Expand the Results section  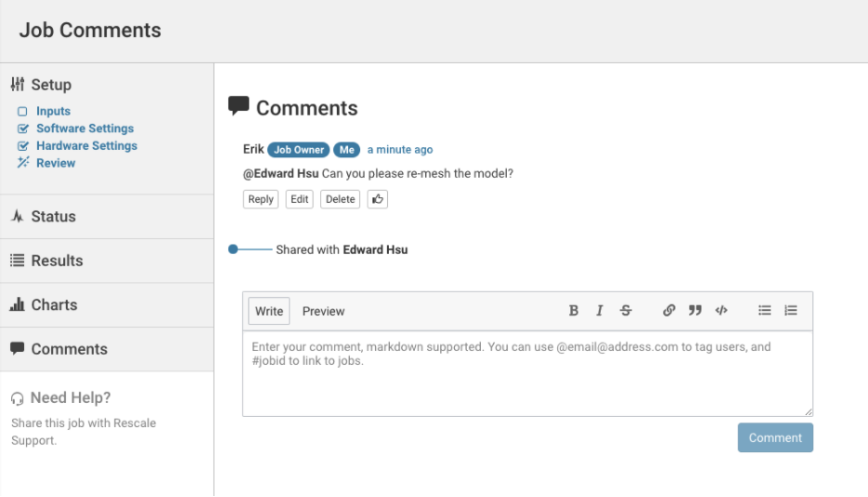57,261
